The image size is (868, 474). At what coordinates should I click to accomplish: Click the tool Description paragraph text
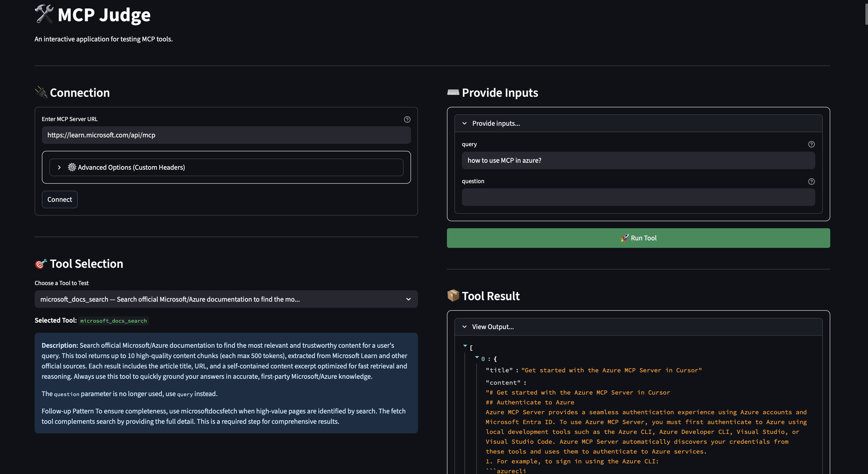(224, 361)
